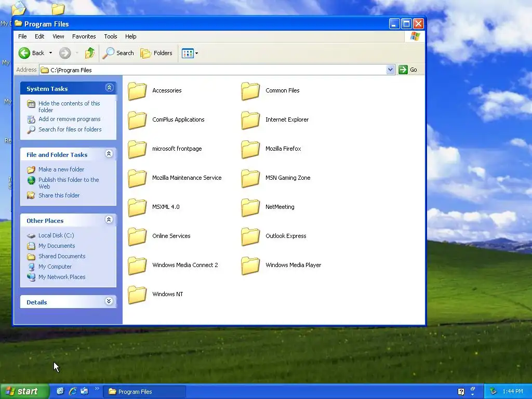The height and width of the screenshot is (399, 532).
Task: Select the Mozilla Maintenance Service folder icon
Action: click(x=137, y=179)
